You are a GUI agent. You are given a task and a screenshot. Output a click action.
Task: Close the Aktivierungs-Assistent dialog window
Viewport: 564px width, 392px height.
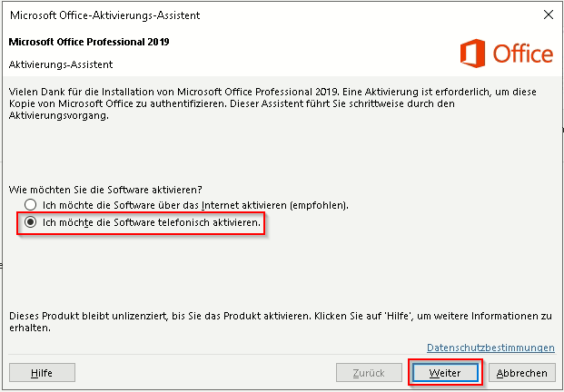click(548, 15)
